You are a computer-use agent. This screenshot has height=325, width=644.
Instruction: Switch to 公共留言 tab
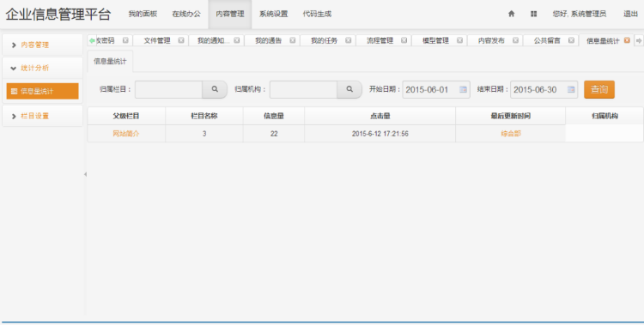(547, 40)
